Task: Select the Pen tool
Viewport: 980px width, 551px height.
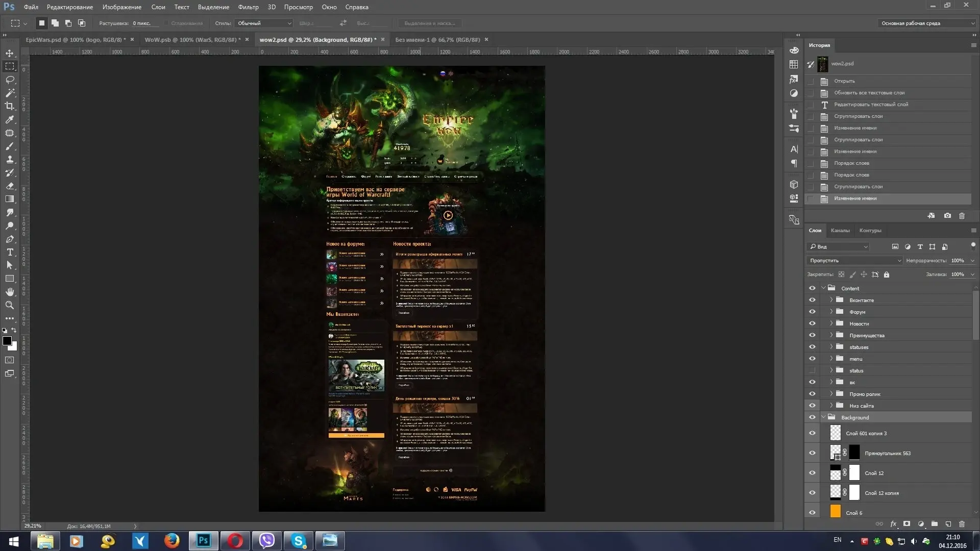Action: (10, 239)
